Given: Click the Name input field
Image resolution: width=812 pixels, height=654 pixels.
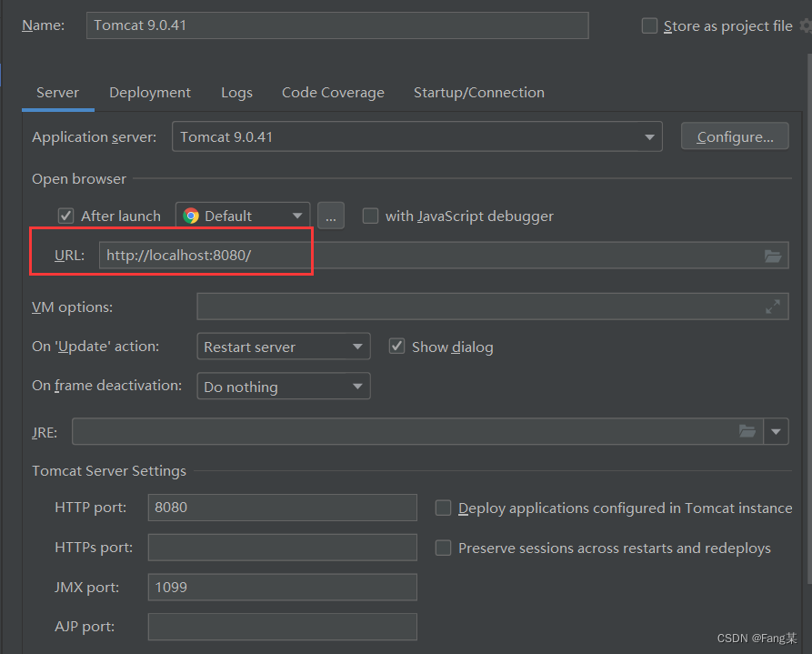Looking at the screenshot, I should coord(337,25).
